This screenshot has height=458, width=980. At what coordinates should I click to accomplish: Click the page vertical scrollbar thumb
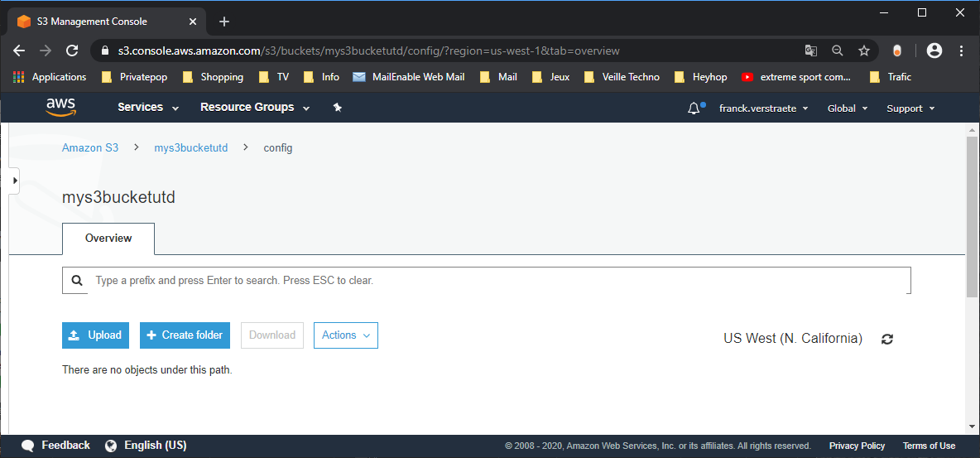(971, 216)
